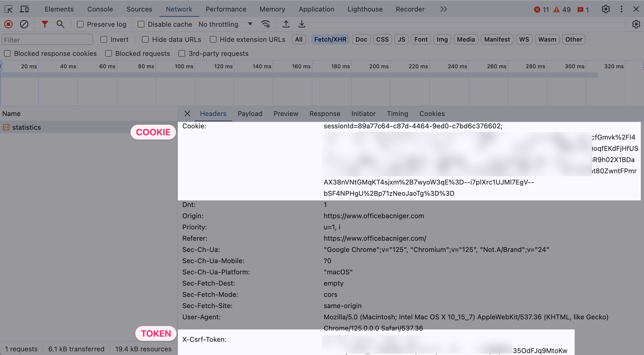Open the DevTools three-dot menu

coord(621,9)
